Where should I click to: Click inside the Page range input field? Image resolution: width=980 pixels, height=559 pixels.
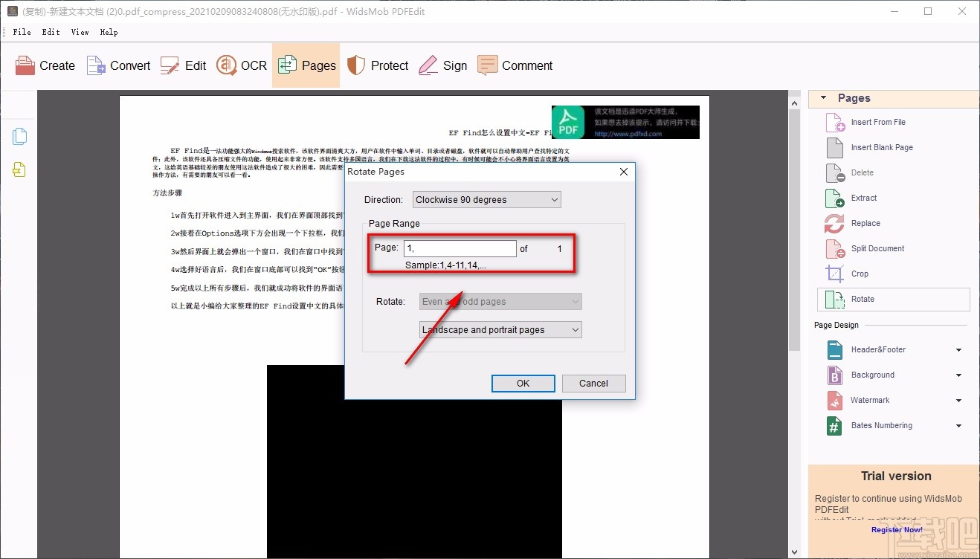coord(459,248)
